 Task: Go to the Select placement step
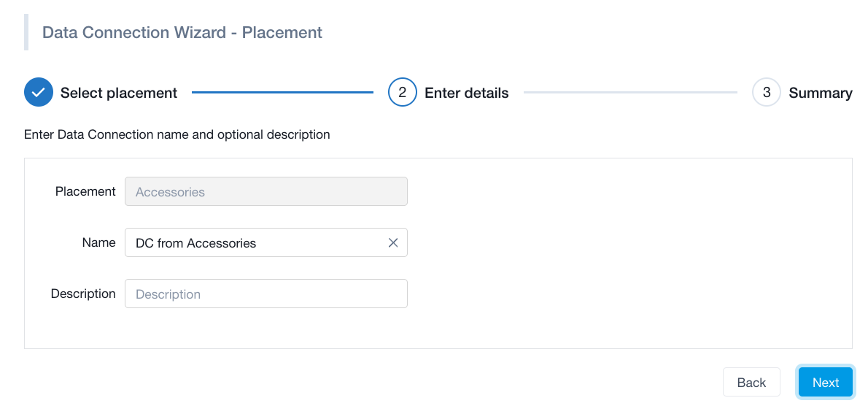119,93
